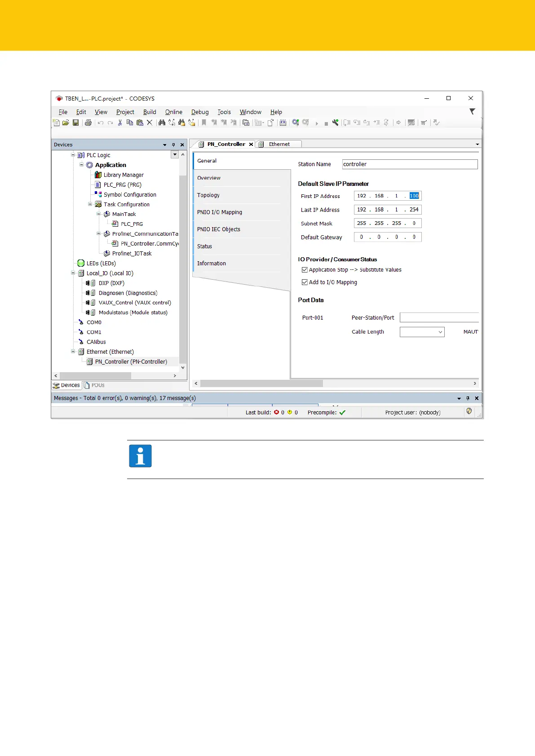The height and width of the screenshot is (756, 535).
Task: Click the Print toolbar icon
Action: coord(88,123)
